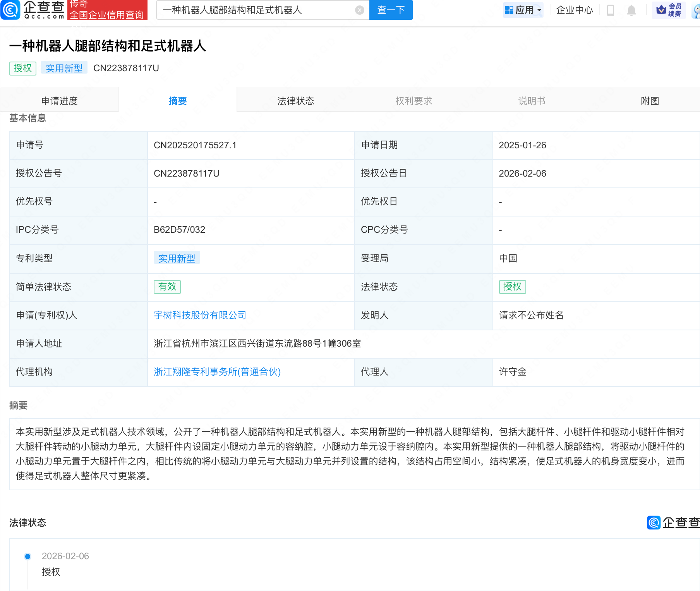Click the Qichacha logo icon
The width and height of the screenshot is (700, 591).
[10, 10]
